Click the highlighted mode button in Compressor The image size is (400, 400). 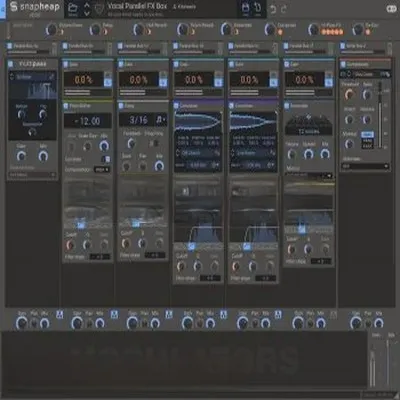tap(367, 135)
